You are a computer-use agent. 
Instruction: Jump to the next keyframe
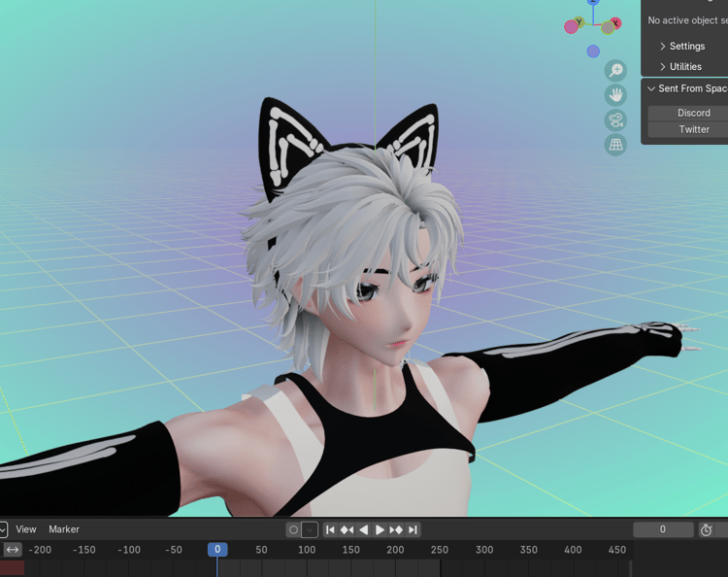[x=396, y=529]
